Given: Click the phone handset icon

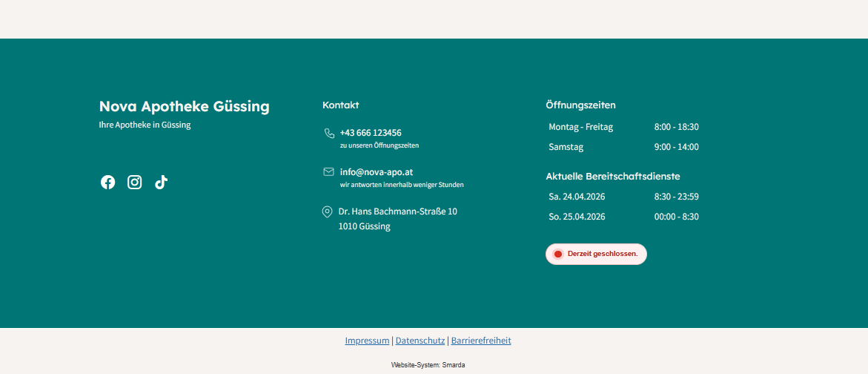Looking at the screenshot, I should (329, 133).
